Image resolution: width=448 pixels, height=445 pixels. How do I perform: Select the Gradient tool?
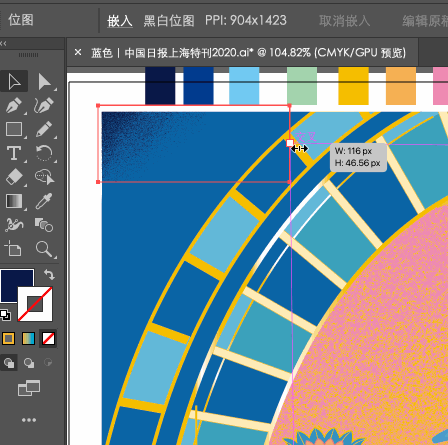tap(14, 201)
